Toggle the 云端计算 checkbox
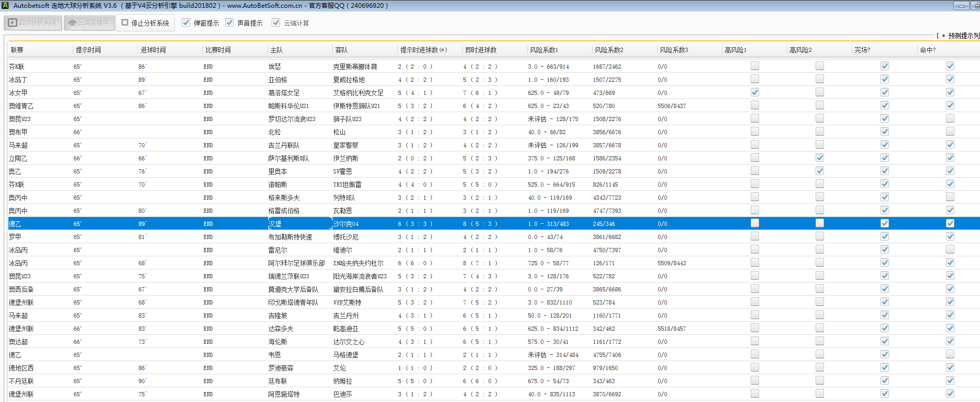This screenshot has height=402, width=980. coord(276,23)
